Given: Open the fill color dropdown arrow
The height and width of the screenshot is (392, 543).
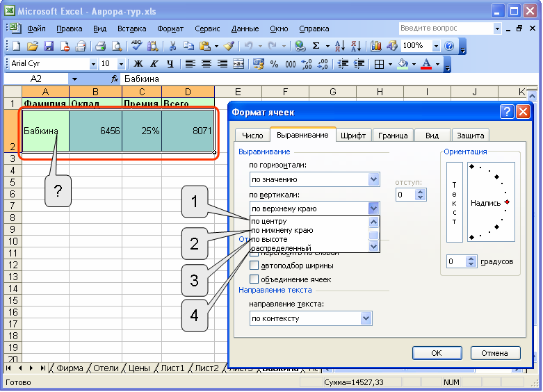Looking at the screenshot, I should click(x=414, y=64).
